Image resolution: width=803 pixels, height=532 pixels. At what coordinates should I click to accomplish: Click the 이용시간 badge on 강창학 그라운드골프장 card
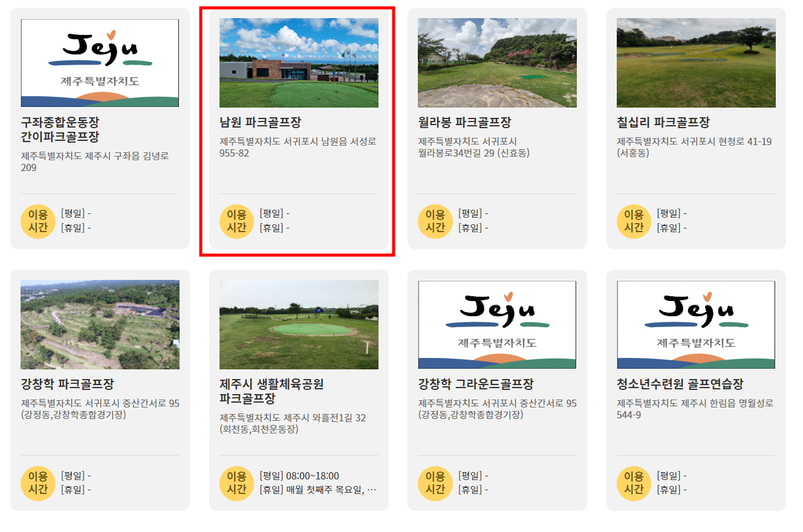(434, 482)
